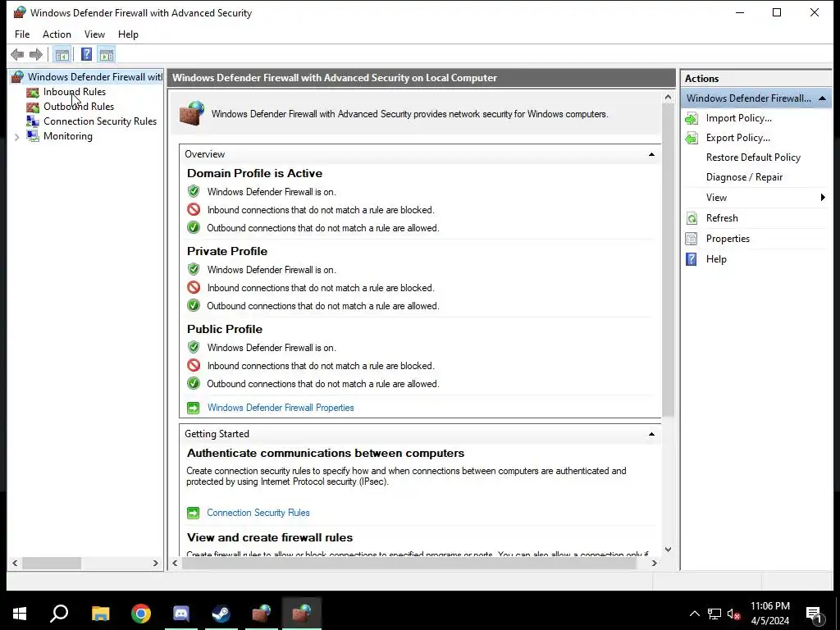Open the notification center icon
The height and width of the screenshot is (630, 840).
tap(815, 614)
